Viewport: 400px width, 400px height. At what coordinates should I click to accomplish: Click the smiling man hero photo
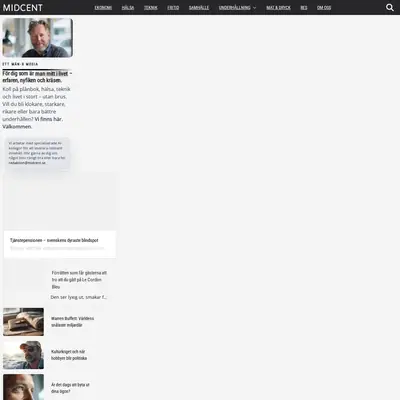coord(38,38)
